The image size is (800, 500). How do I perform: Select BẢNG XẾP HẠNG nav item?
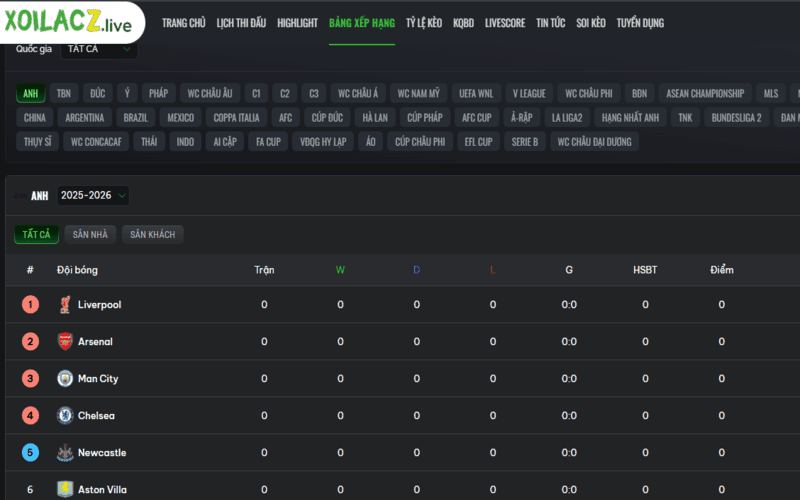(x=362, y=23)
